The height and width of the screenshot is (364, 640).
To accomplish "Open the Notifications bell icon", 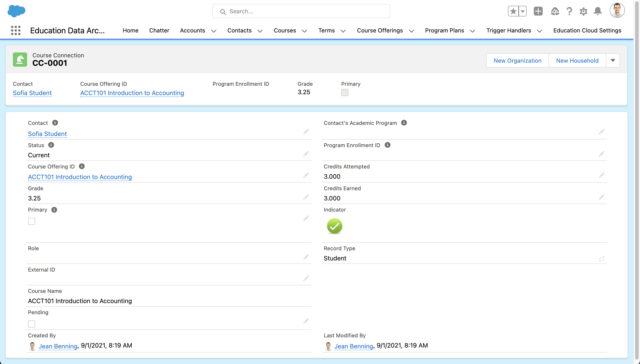I will [598, 11].
